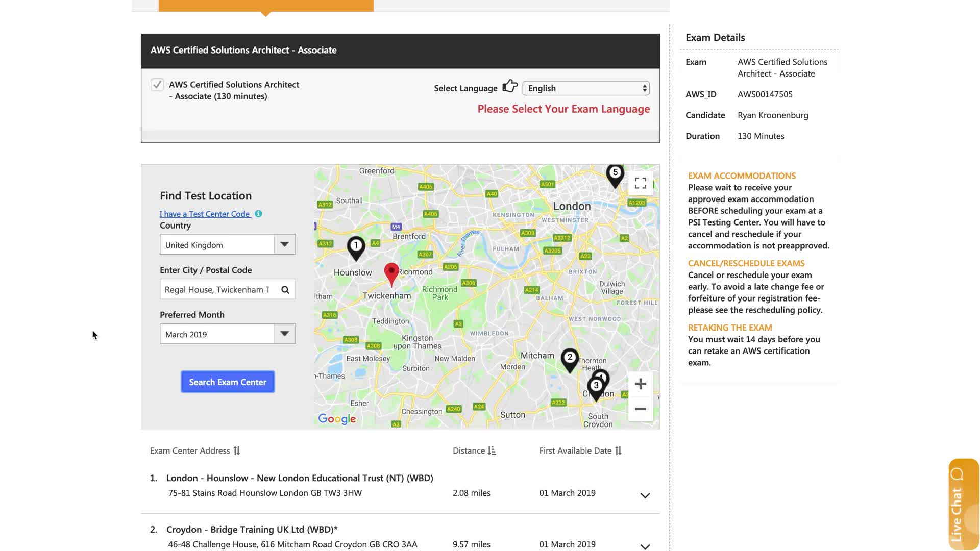Click the Search Exam Center button

point(228,382)
